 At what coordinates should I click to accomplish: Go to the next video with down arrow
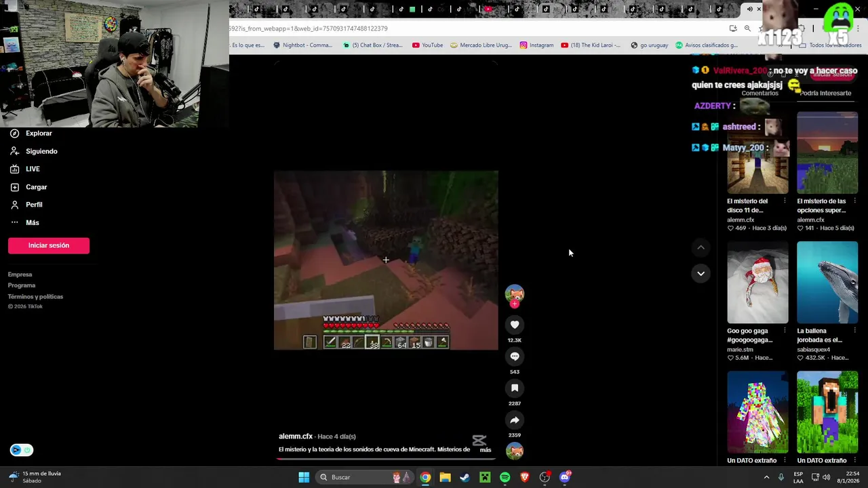[x=701, y=274]
